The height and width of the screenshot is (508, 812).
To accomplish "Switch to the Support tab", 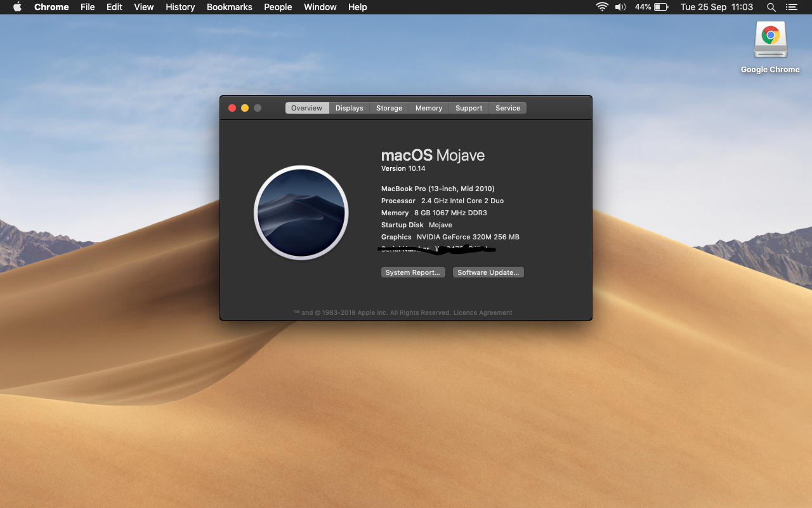I will point(469,108).
